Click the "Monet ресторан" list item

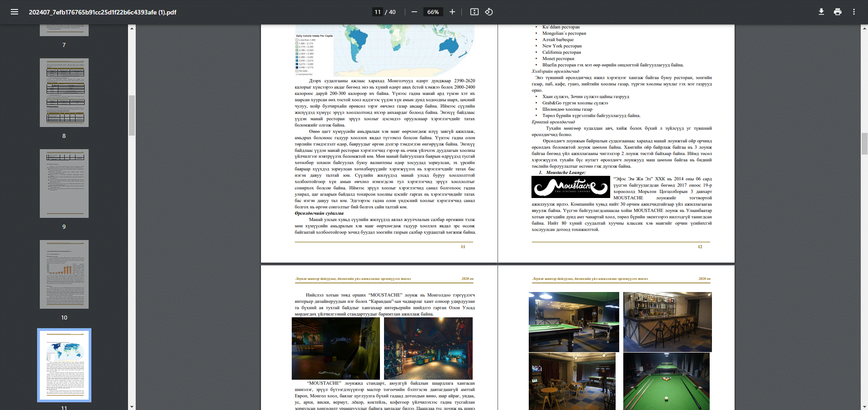[x=558, y=59]
